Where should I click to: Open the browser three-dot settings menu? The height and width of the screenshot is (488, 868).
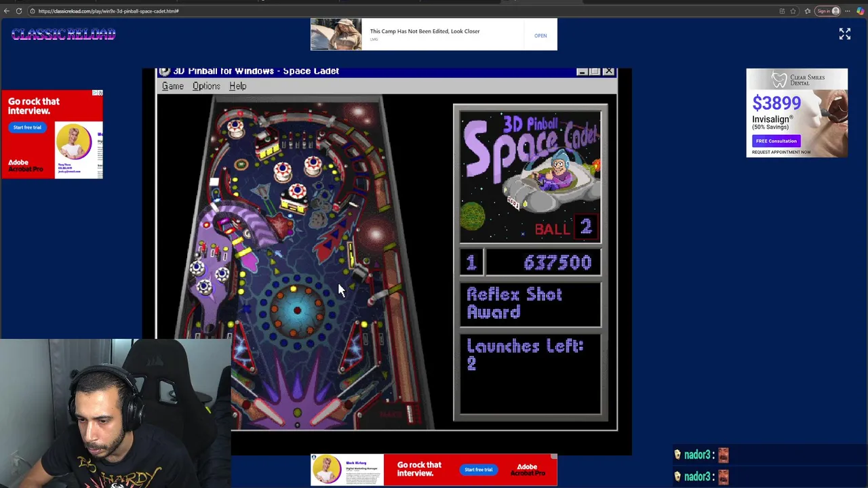[848, 11]
